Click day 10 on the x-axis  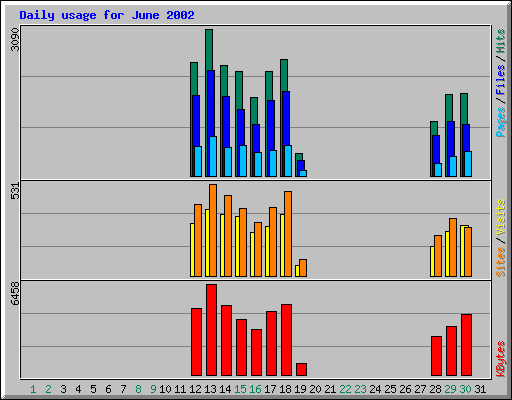165,389
